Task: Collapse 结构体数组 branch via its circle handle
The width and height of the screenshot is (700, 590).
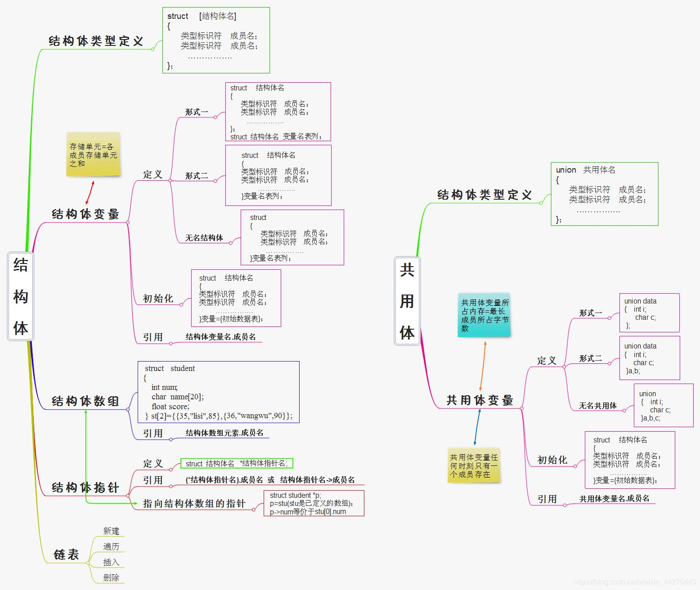Action: tap(128, 409)
